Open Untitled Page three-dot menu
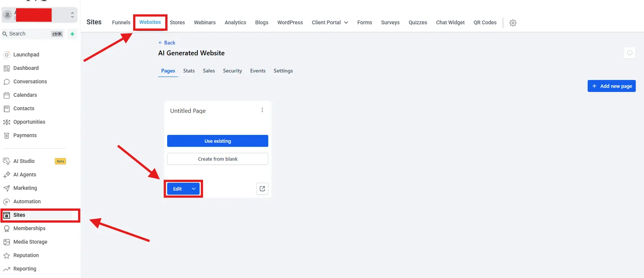 click(x=262, y=110)
